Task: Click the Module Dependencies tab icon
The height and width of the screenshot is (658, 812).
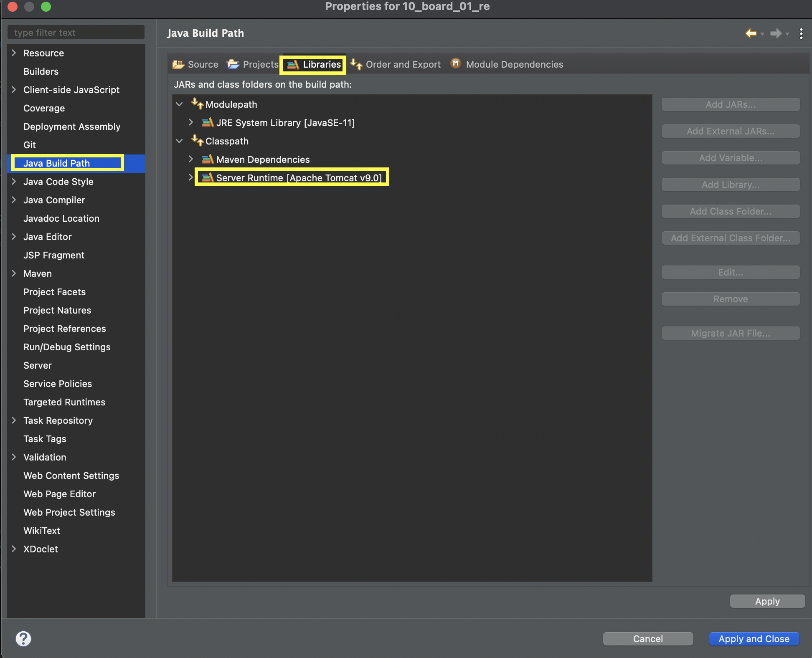Action: click(x=456, y=63)
